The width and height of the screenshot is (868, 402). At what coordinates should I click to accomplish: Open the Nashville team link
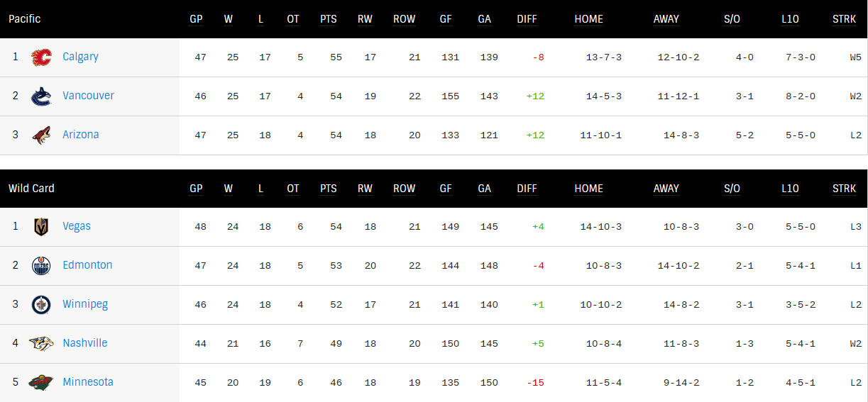click(85, 343)
